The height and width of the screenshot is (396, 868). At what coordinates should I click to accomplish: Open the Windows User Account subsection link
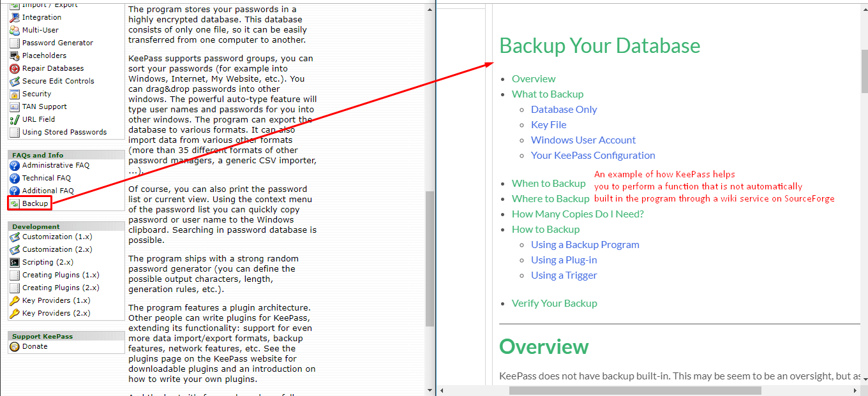[x=583, y=140]
